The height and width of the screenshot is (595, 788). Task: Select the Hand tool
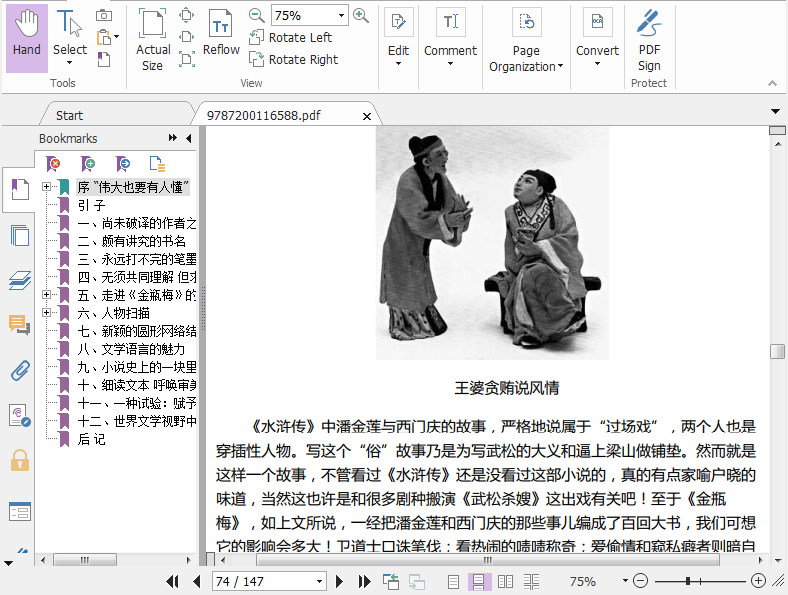click(27, 37)
